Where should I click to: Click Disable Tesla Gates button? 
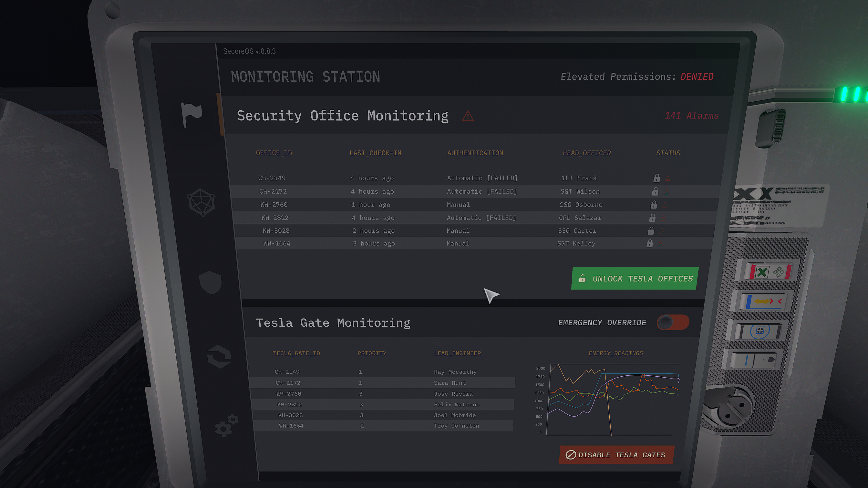coord(617,455)
